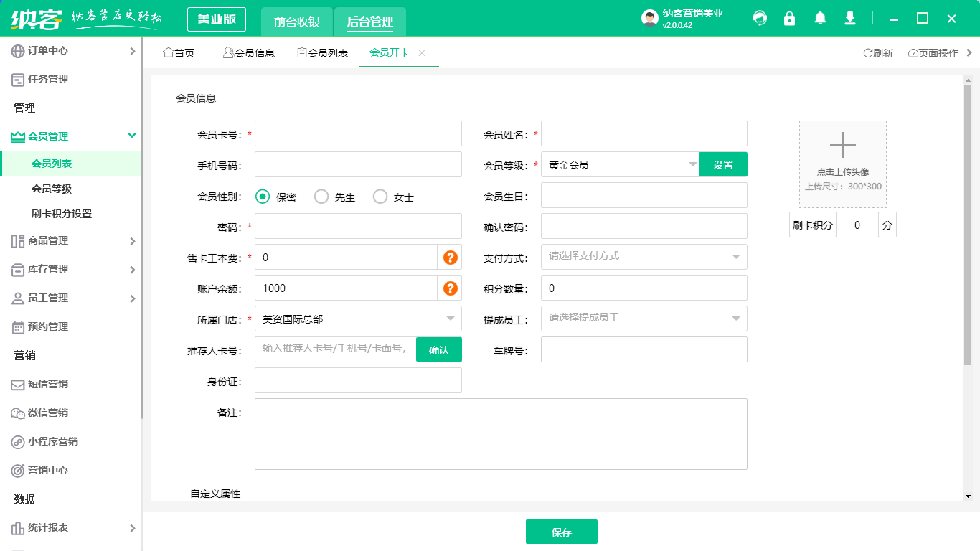Switch to the 会员列表 tab
This screenshot has width=980, height=551.
tap(322, 53)
